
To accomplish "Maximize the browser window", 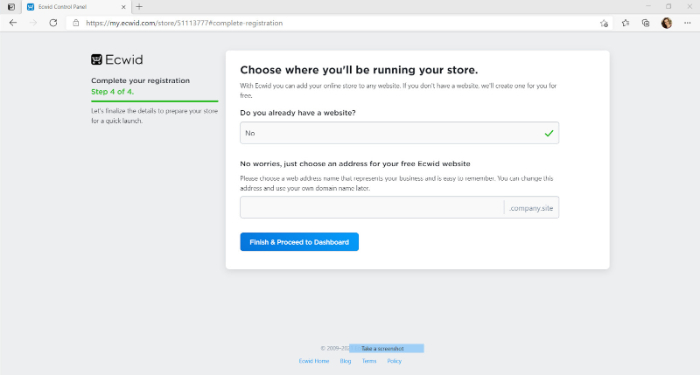I will pos(668,6).
